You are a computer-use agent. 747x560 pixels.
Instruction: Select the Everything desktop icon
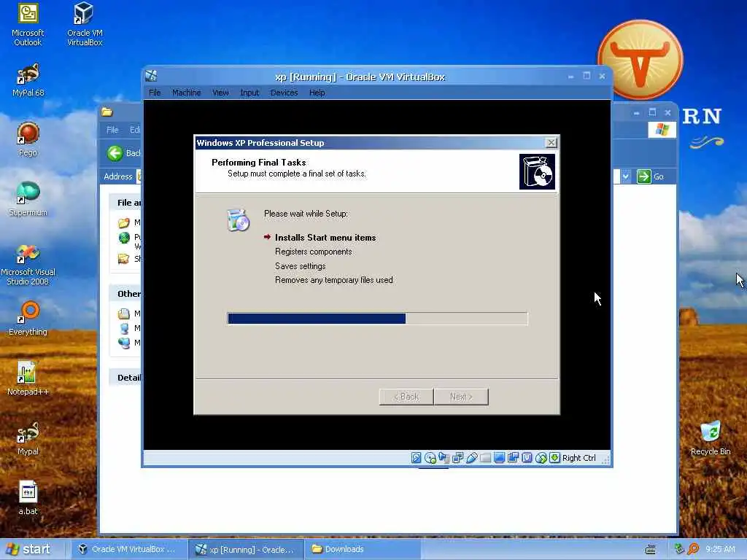tap(28, 319)
